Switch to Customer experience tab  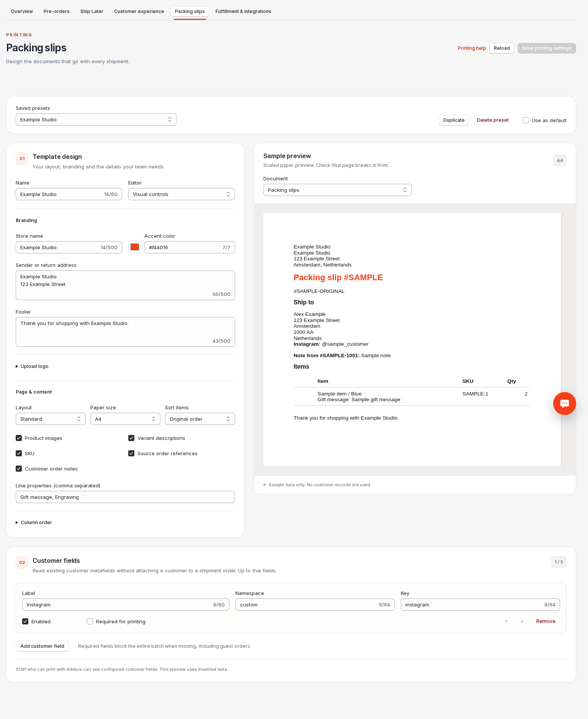(139, 11)
